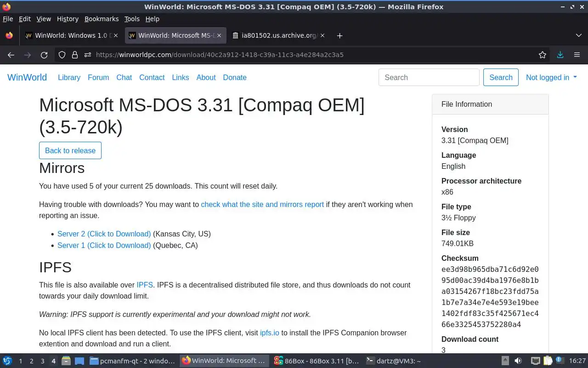588x368 pixels.
Task: Open the View menu
Action: pyautogui.click(x=44, y=19)
